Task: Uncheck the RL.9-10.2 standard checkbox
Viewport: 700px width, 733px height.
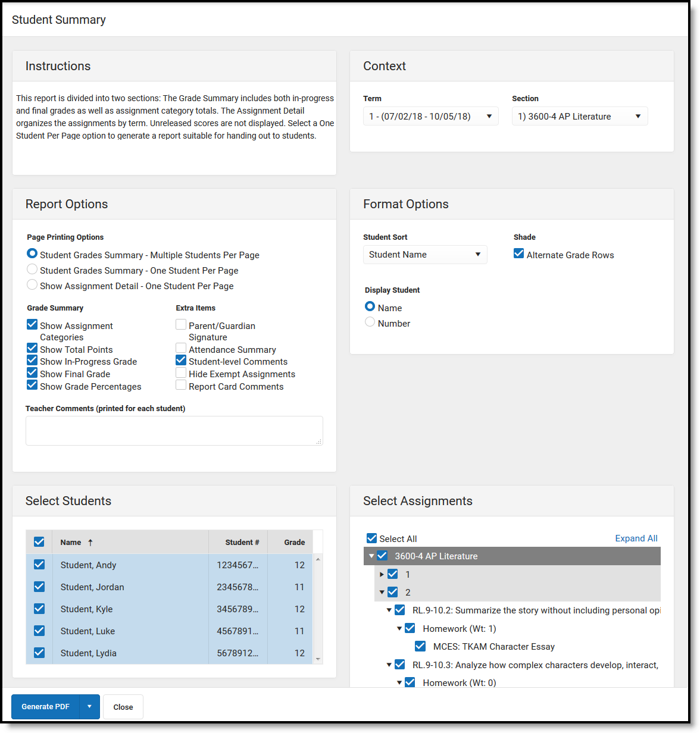Action: point(400,610)
